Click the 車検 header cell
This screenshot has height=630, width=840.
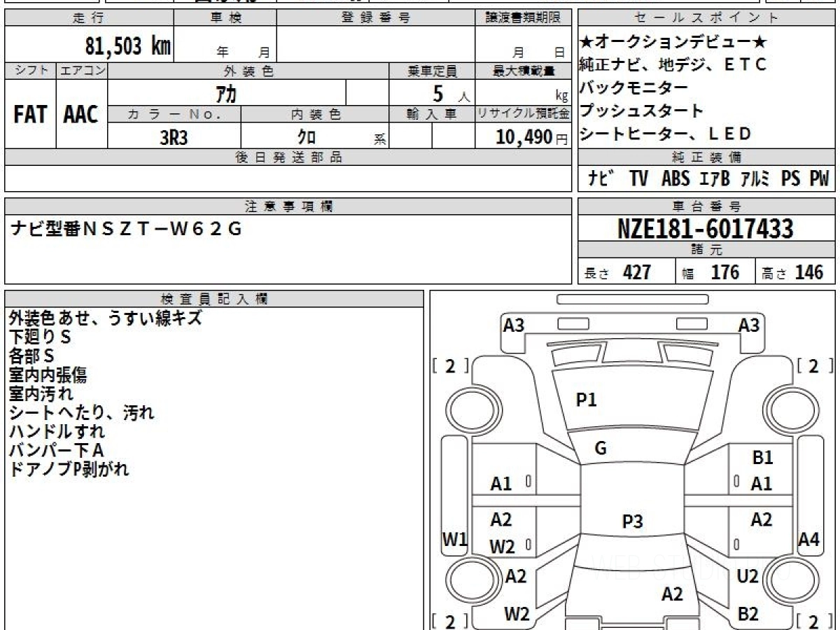pyautogui.click(x=225, y=18)
